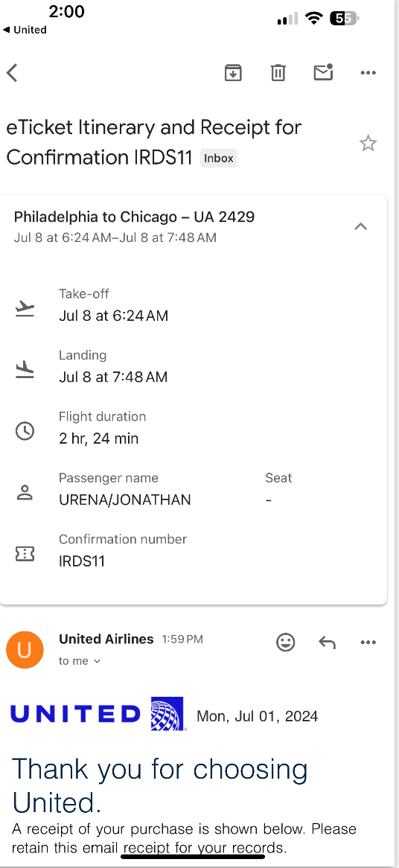Tap the United logo in the email
Screen dimensions: 399x868
[x=97, y=714]
